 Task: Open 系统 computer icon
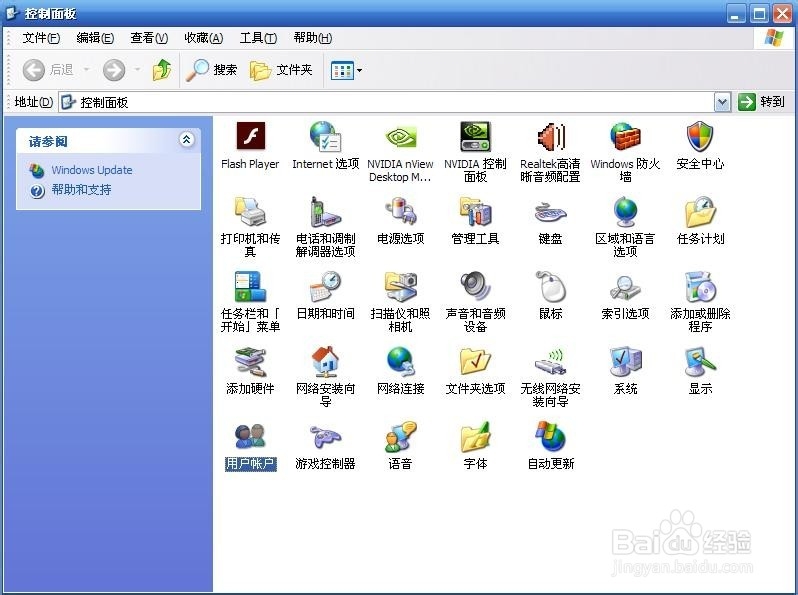pos(625,361)
